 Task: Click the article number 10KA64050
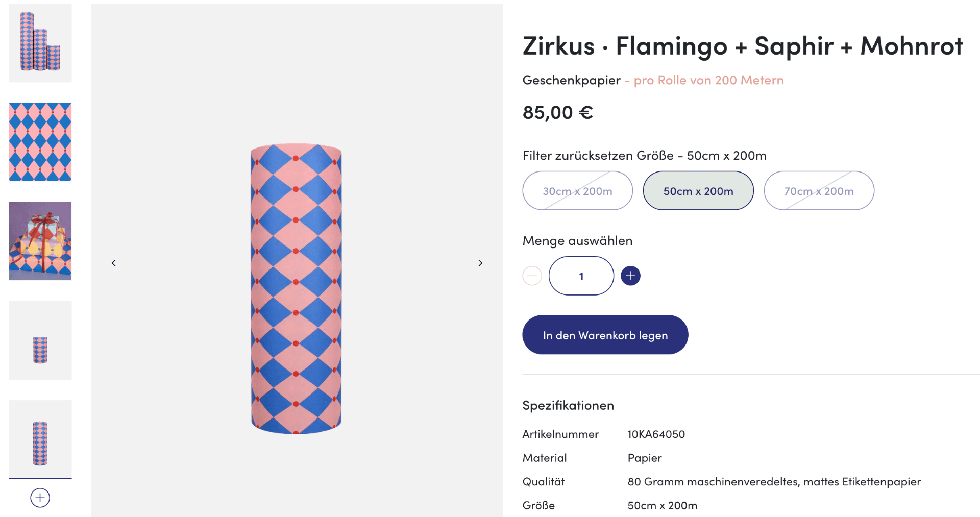pos(656,434)
